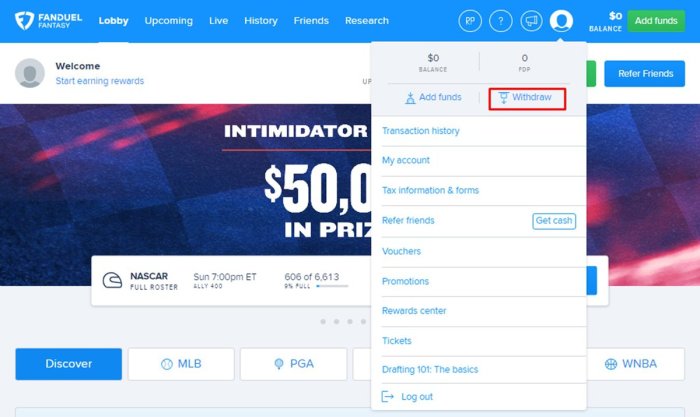700x417 pixels.
Task: Select Add funds in account dropdown
Action: coord(433,97)
